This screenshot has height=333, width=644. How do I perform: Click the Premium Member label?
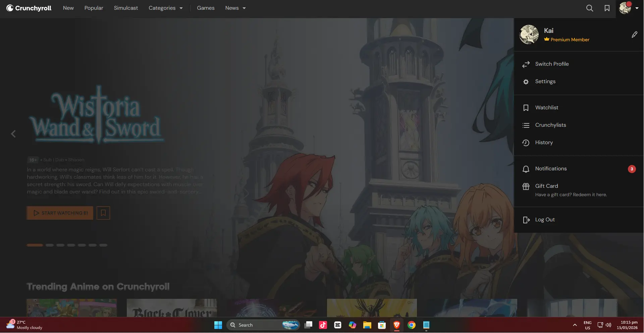click(567, 40)
